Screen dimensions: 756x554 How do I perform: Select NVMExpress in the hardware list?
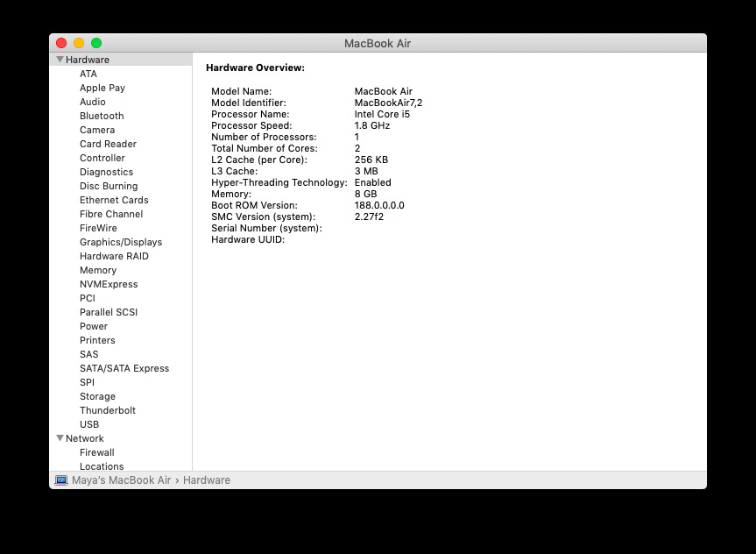[109, 284]
